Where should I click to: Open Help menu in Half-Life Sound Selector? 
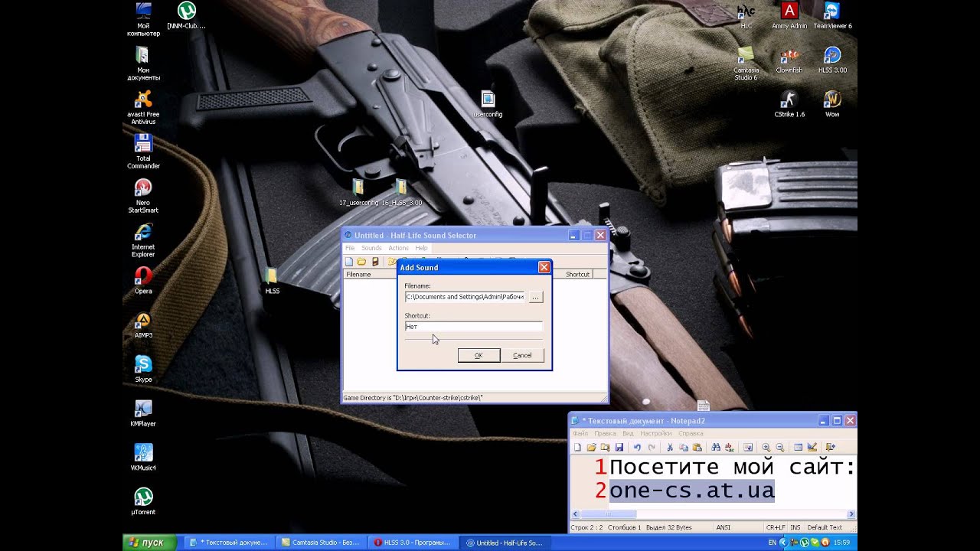(421, 248)
